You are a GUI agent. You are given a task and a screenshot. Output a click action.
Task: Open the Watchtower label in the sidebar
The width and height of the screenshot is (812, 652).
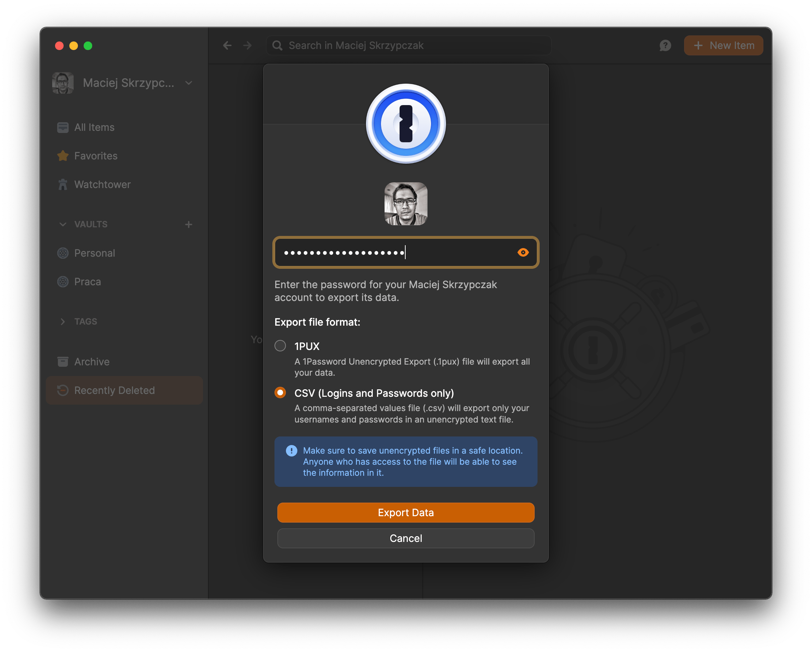[103, 184]
